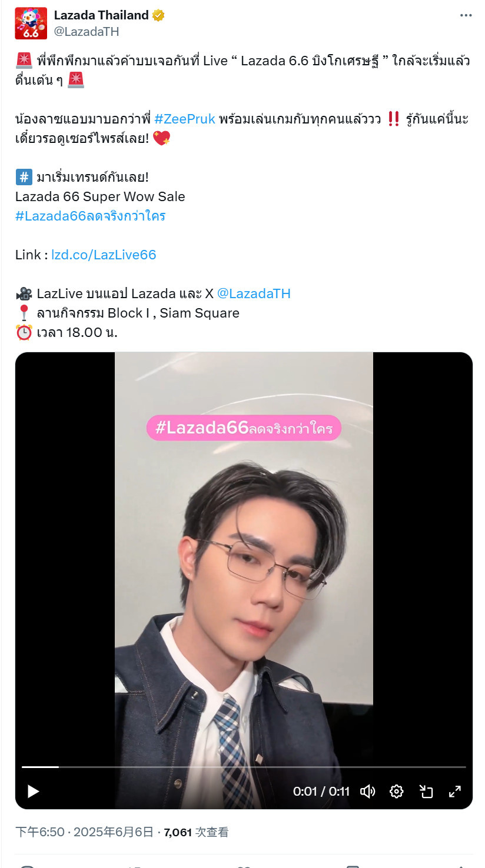
Task: Open video settings gear icon
Action: (x=397, y=792)
